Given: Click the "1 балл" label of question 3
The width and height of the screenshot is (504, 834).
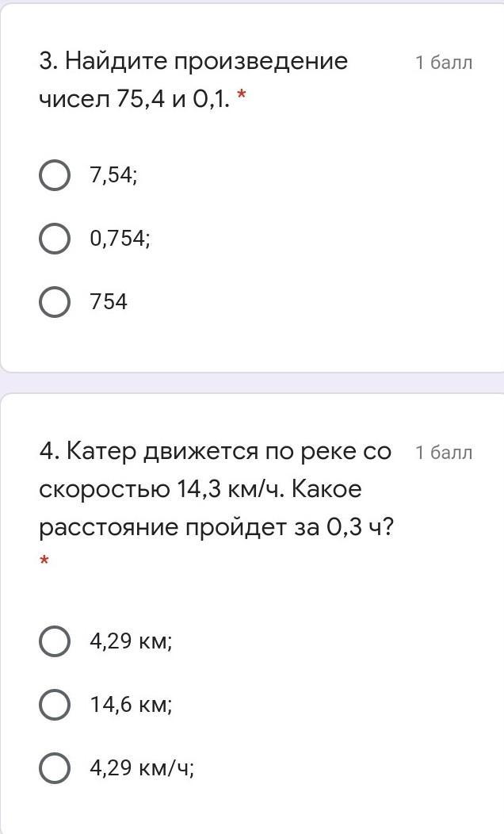Looking at the screenshot, I should 444,63.
